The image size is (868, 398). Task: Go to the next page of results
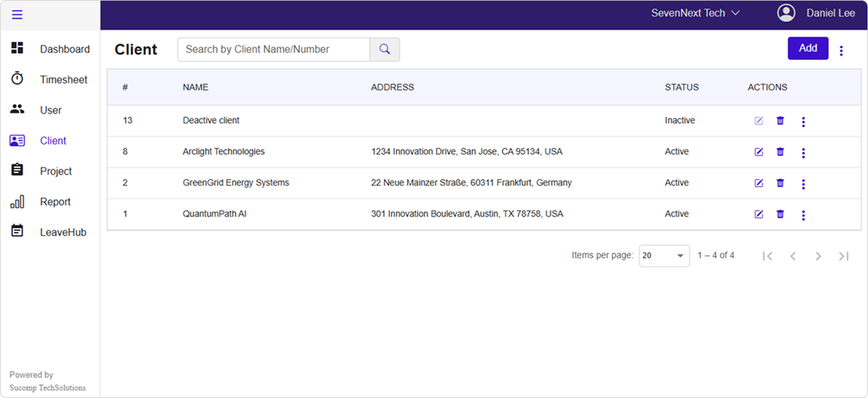pos(818,256)
